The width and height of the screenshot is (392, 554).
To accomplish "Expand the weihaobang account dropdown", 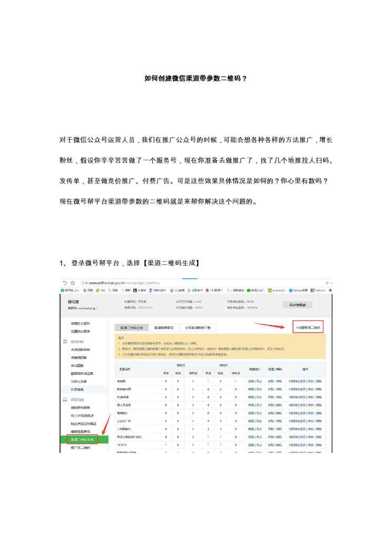I will pos(83,308).
